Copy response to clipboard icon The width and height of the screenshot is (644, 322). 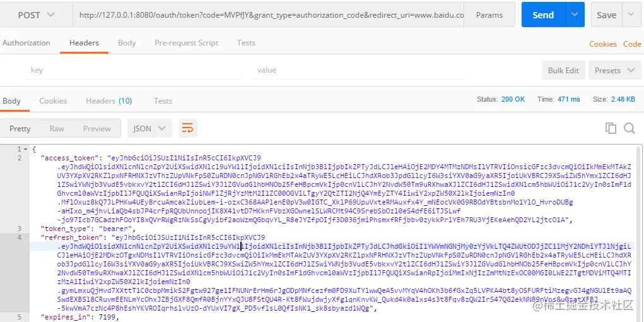click(x=611, y=128)
